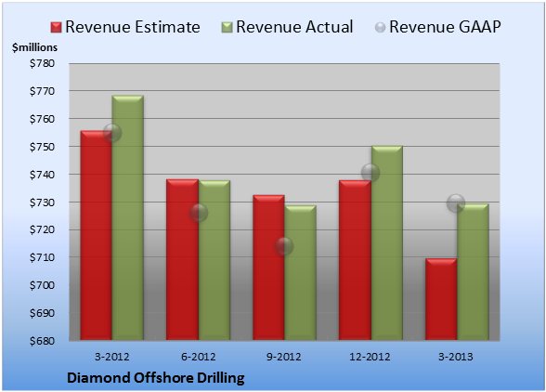The width and height of the screenshot is (546, 392).
Task: Click the 3-2013 GAAP sphere marker
Action: pos(456,203)
